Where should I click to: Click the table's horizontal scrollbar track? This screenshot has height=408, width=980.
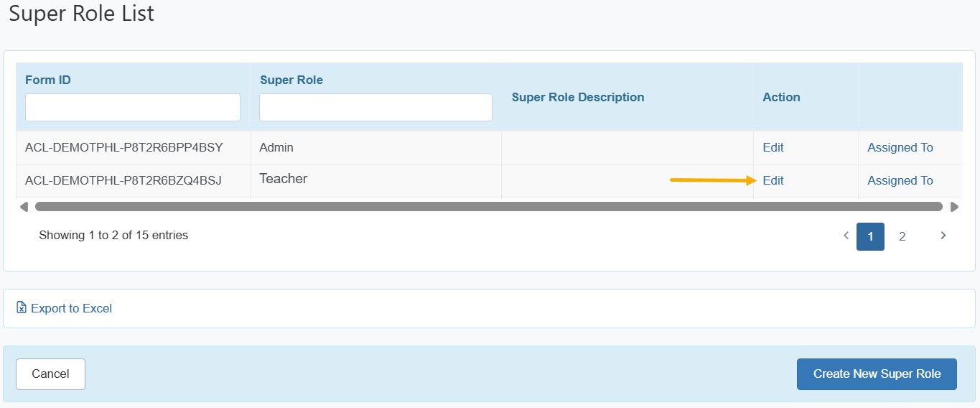pos(488,207)
